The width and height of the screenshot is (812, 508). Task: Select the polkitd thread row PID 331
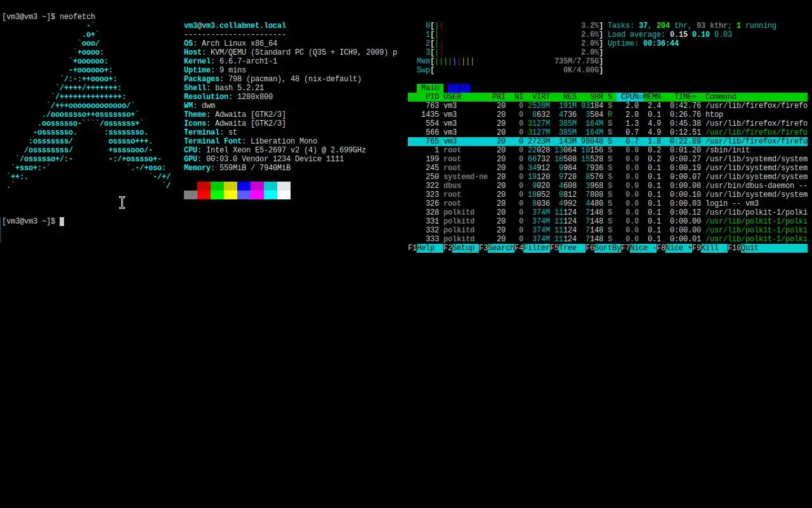point(608,221)
